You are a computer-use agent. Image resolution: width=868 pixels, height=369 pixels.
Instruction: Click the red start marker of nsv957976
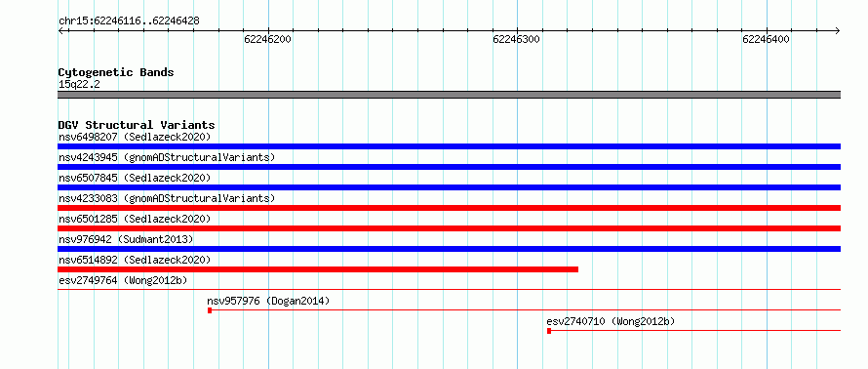(210, 310)
